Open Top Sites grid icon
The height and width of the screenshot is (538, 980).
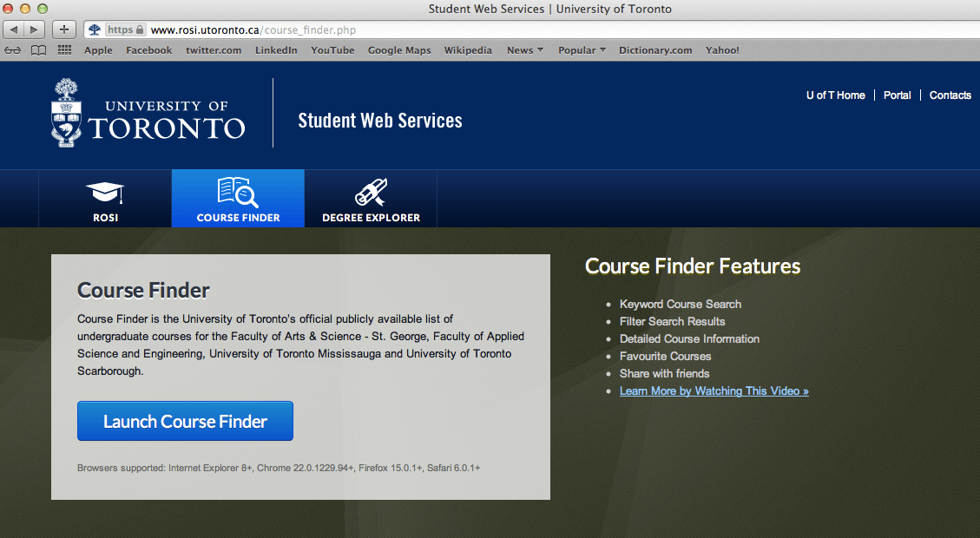[64, 50]
